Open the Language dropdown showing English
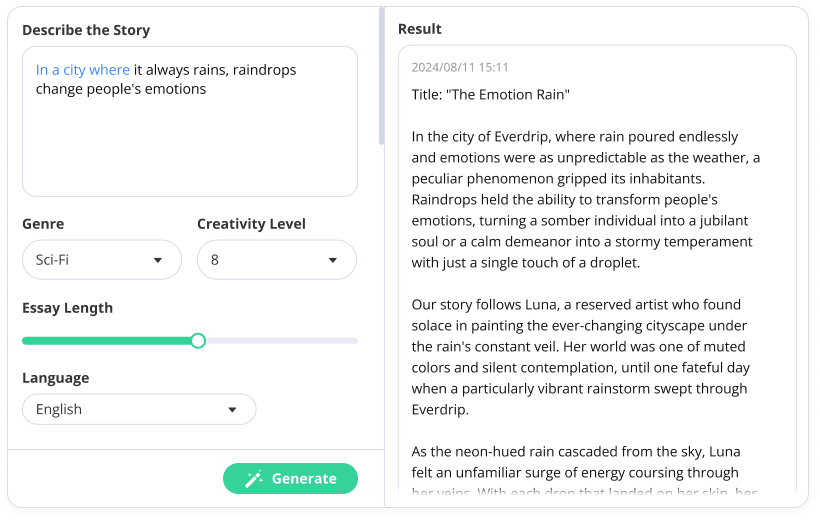The height and width of the screenshot is (520, 820). (139, 409)
